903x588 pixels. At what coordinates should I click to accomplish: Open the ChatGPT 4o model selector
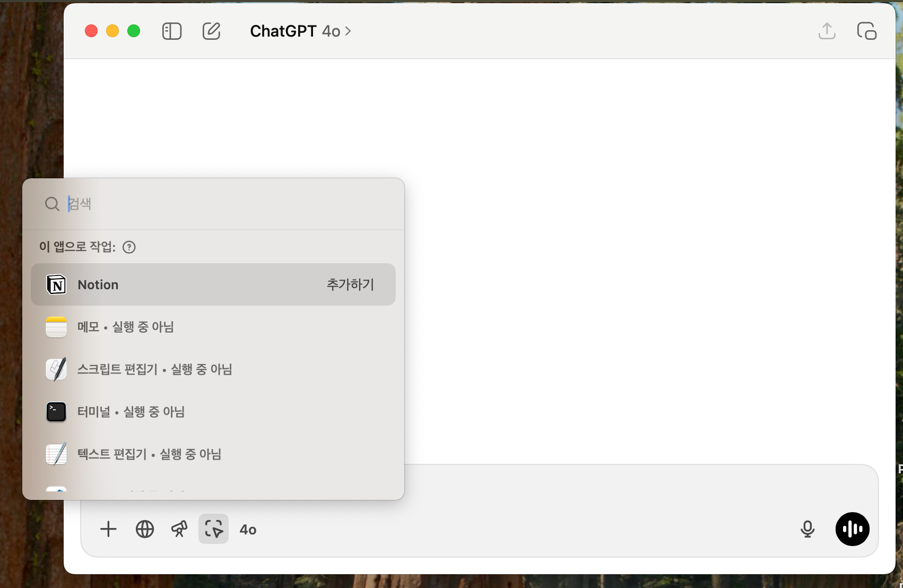(300, 31)
